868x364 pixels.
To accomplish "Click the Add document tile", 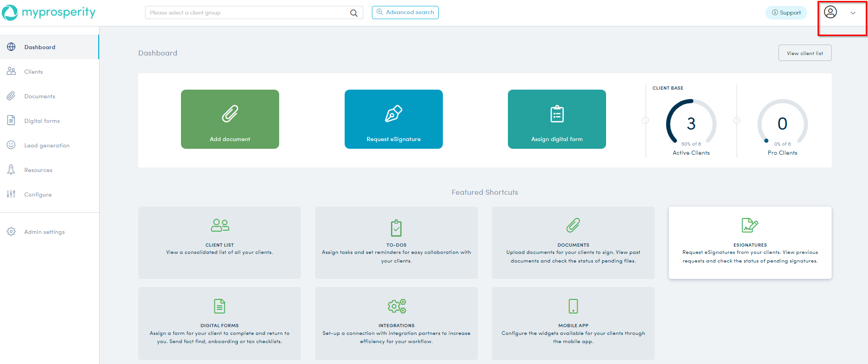I will (230, 119).
